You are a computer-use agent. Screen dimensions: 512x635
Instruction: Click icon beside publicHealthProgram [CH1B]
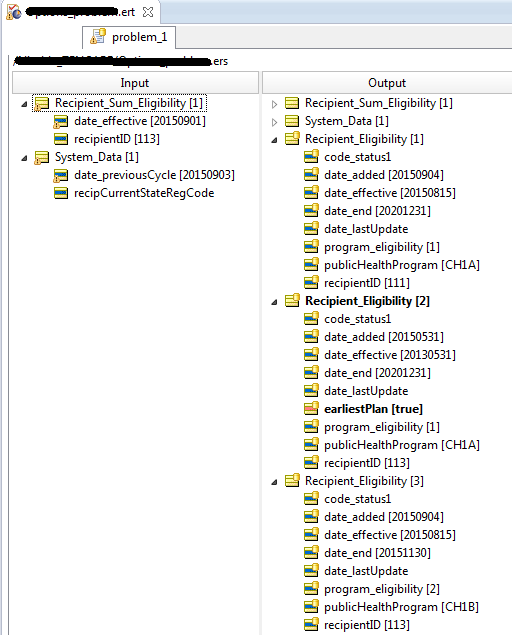click(311, 607)
